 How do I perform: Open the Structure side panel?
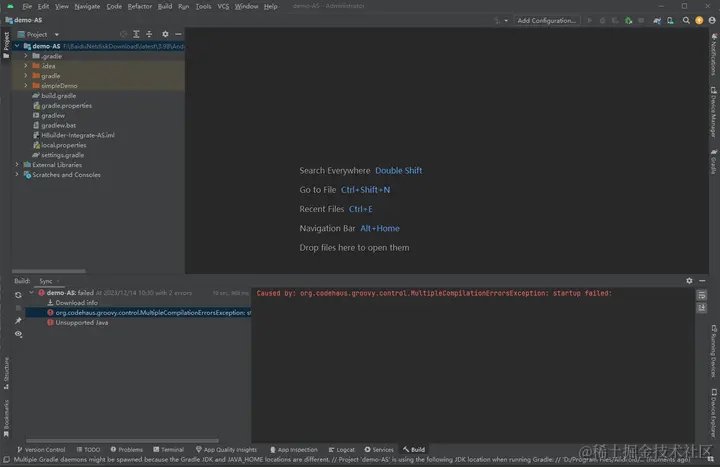[6, 372]
